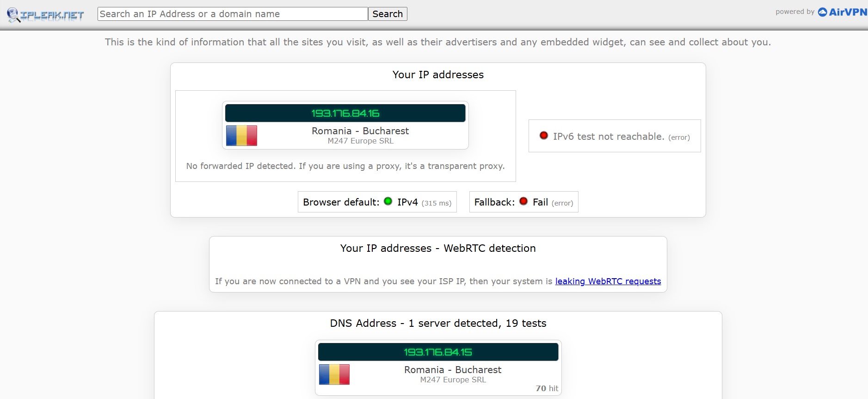868x399 pixels.
Task: Click the 'Browser default:' label
Action: tap(341, 202)
